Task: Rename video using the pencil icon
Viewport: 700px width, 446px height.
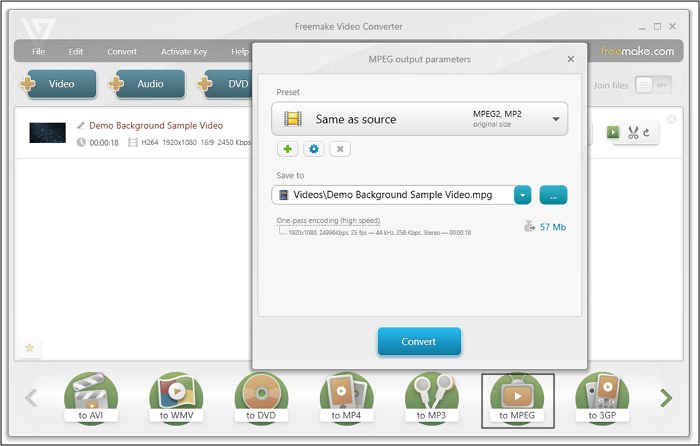Action: point(81,125)
